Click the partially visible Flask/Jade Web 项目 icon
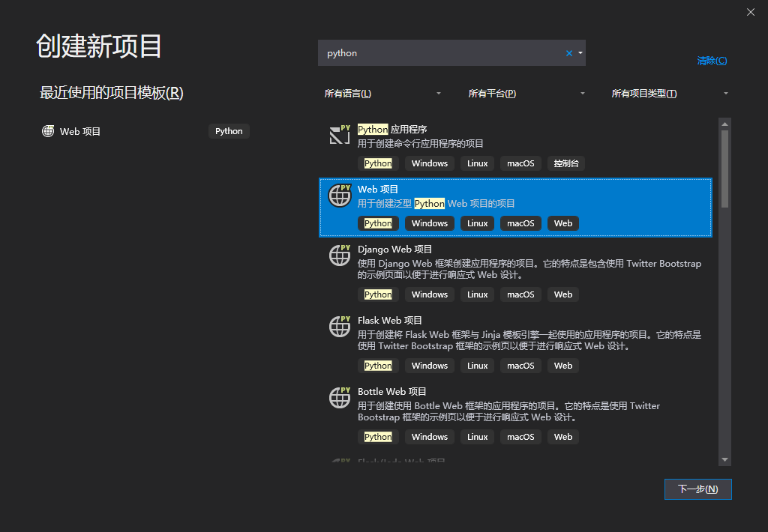 [340, 459]
